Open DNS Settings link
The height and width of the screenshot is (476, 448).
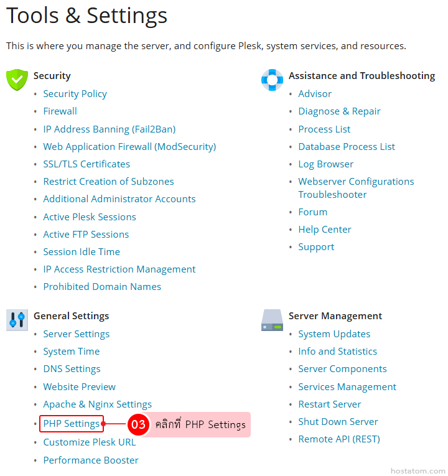pyautogui.click(x=72, y=369)
